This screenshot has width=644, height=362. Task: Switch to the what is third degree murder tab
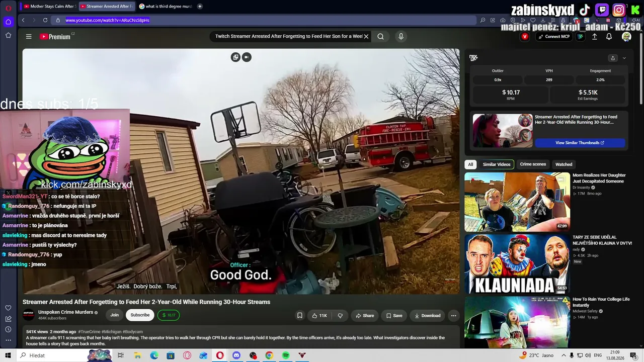165,7
